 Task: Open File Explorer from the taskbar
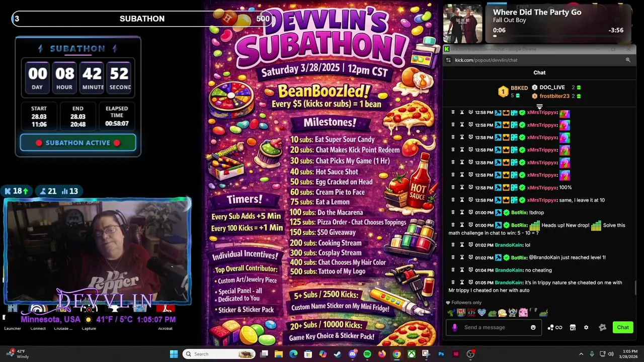278,354
